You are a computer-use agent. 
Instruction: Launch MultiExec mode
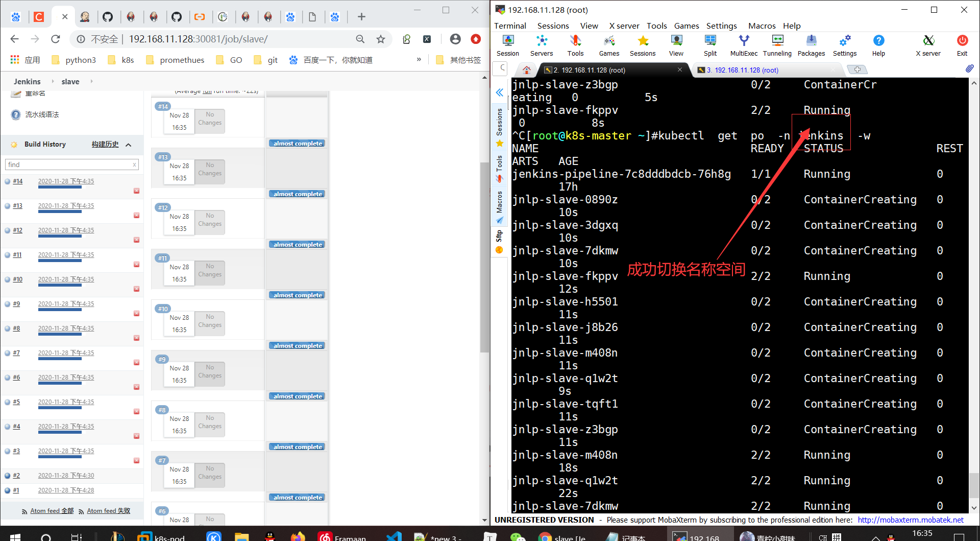coord(744,45)
